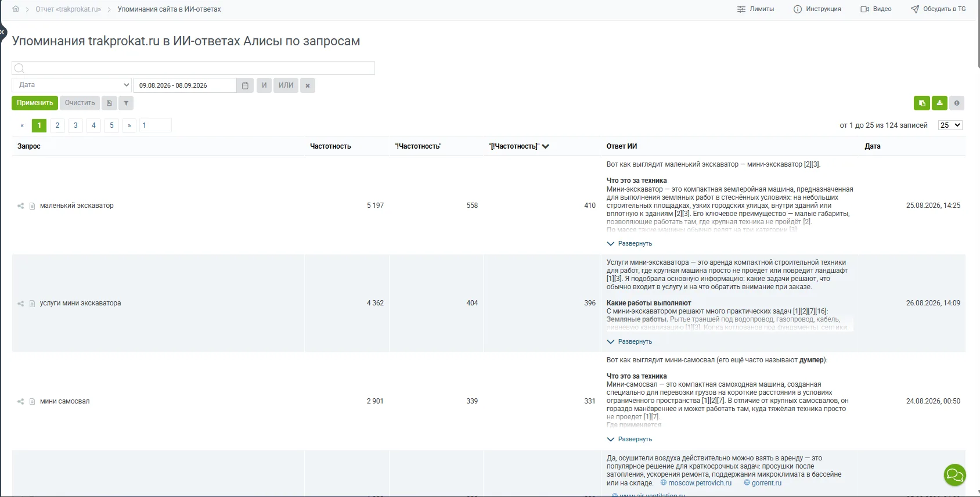Sort by the Ответ ИИ column header

[x=622, y=146]
